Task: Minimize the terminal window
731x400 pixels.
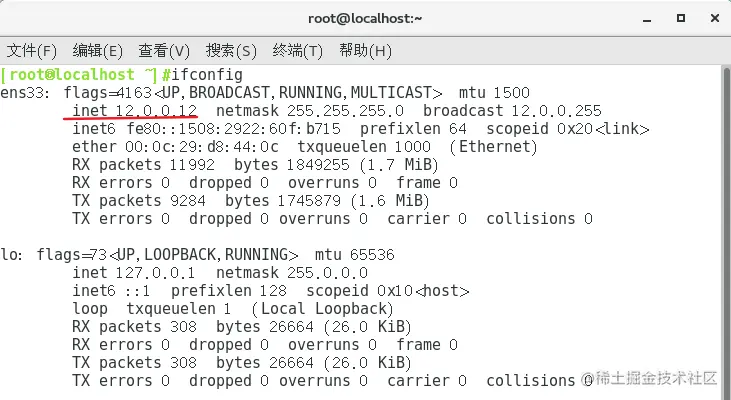Action: click(647, 20)
